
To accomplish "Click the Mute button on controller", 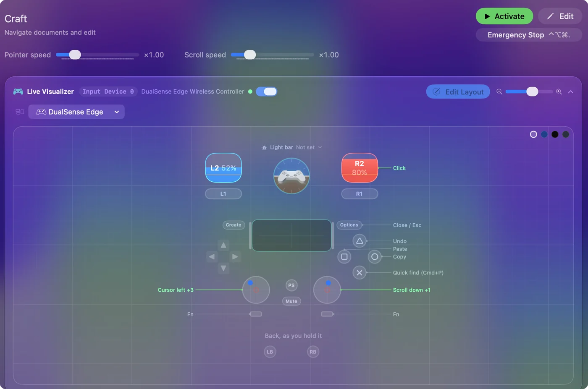I will click(291, 301).
